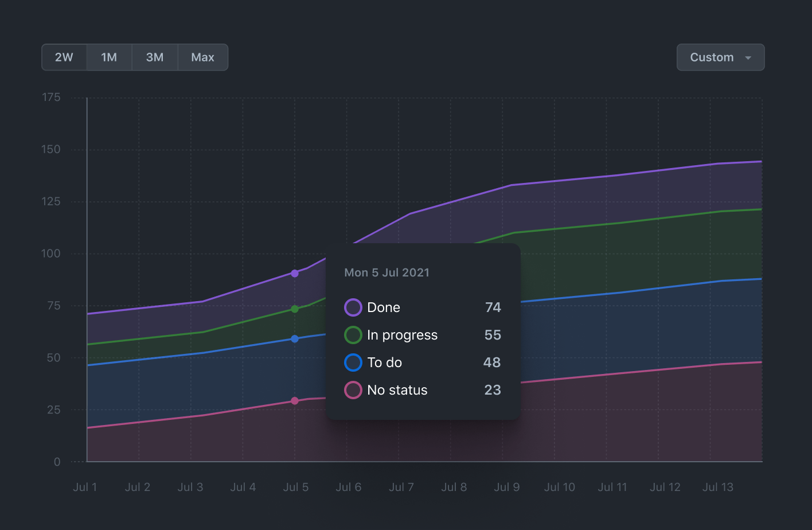812x530 pixels.
Task: Click the purple Done point on Jul 5
Action: pyautogui.click(x=295, y=274)
